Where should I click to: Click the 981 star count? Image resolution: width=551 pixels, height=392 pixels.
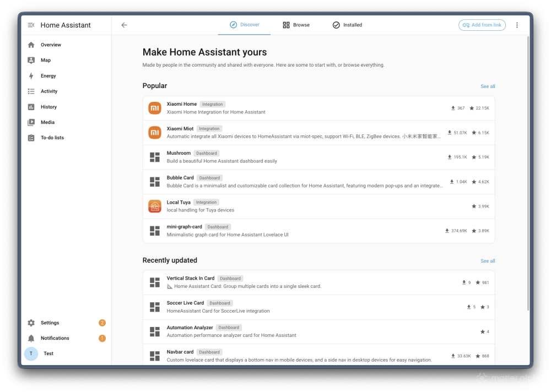(482, 282)
